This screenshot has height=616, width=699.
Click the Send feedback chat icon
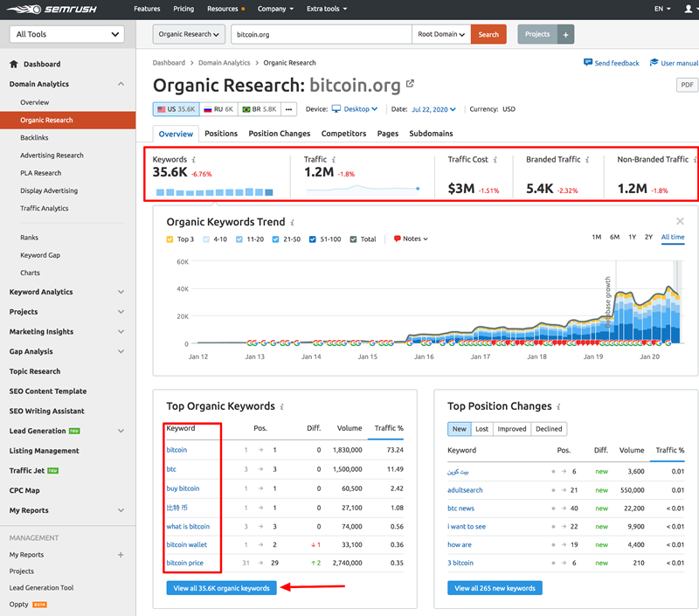[588, 62]
